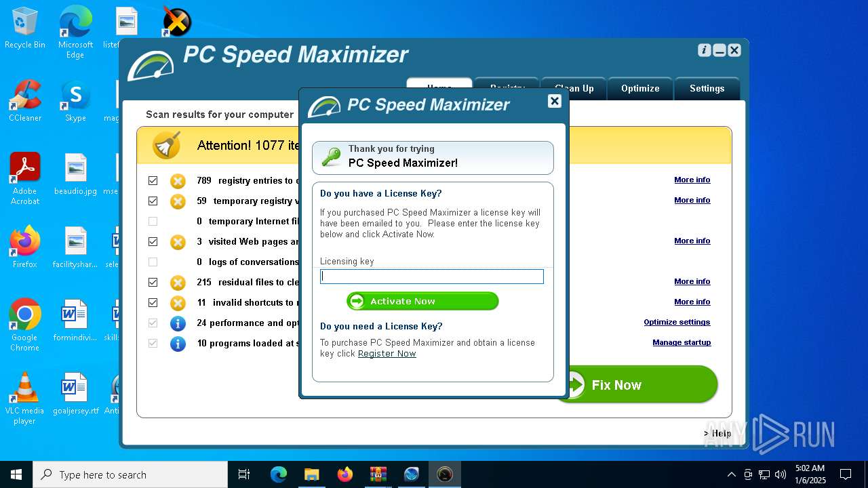Viewport: 868px width, 488px height.
Task: Toggle the logs of conversations checkbox
Action: tap(153, 262)
